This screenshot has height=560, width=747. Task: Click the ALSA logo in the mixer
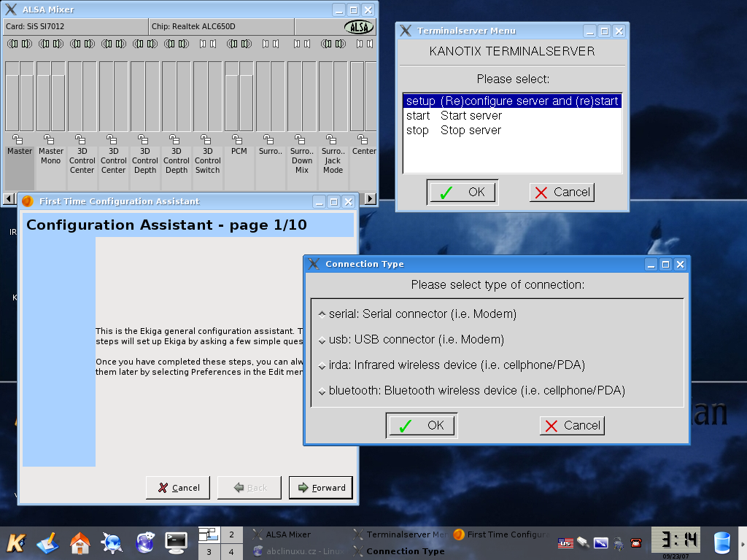pyautogui.click(x=359, y=27)
